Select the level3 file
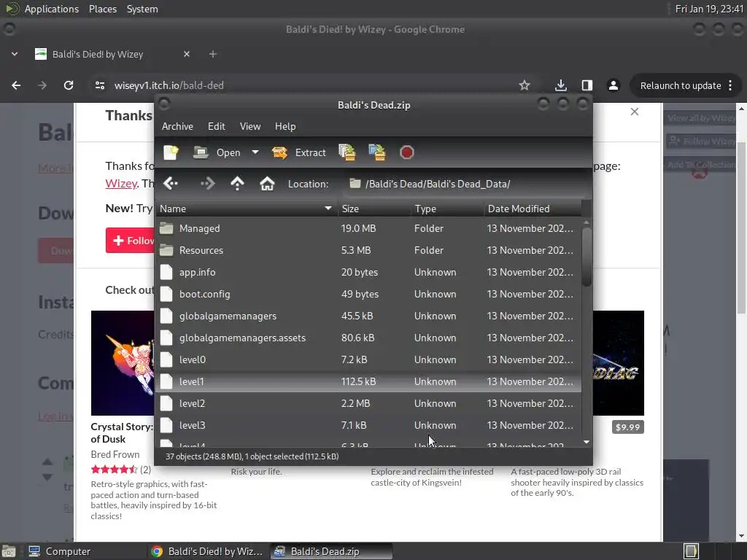This screenshot has height=560, width=747. [368, 426]
